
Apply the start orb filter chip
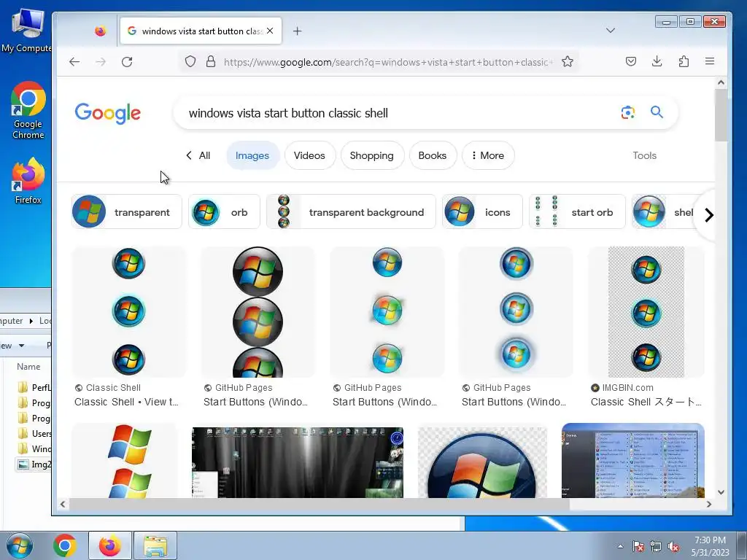click(577, 212)
